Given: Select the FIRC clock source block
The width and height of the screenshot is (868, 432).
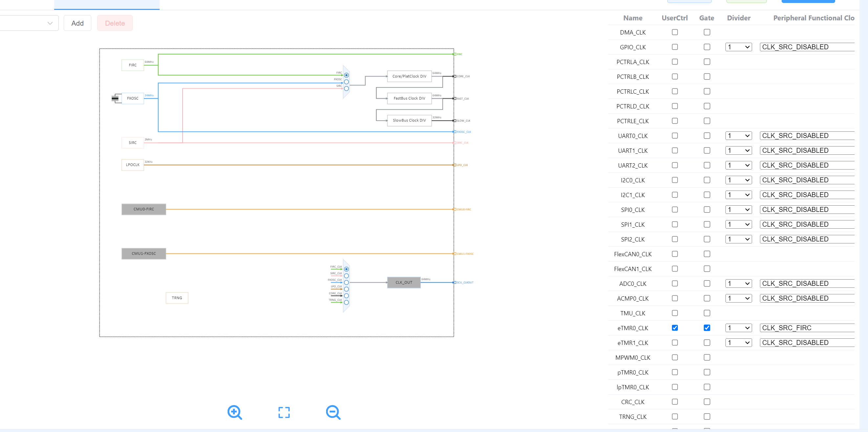Looking at the screenshot, I should (x=132, y=65).
